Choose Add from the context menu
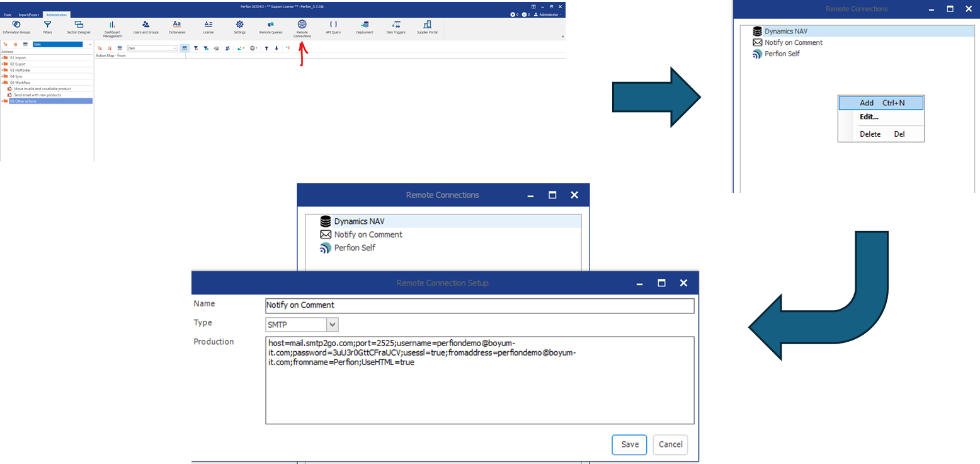This screenshot has width=980, height=464. pos(881,103)
